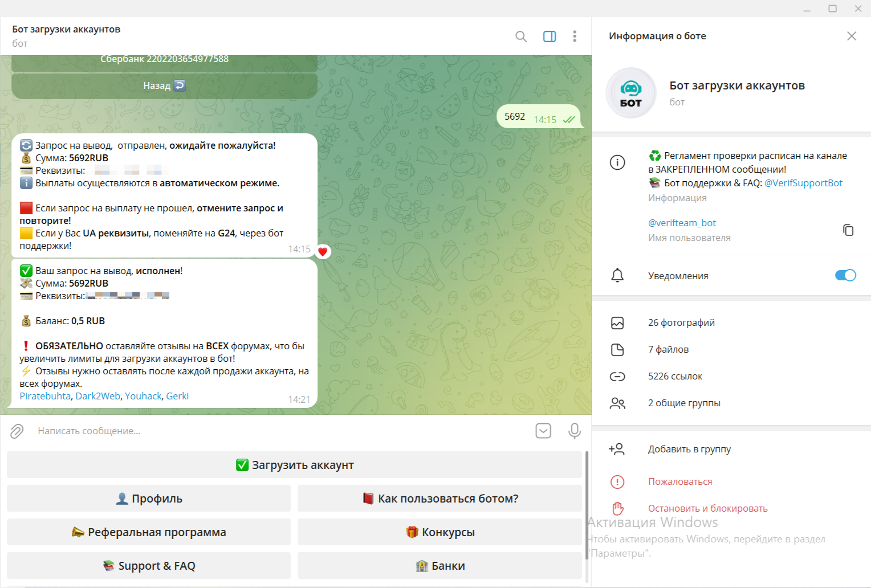
Task: View the 2 common groups
Action: (x=684, y=403)
